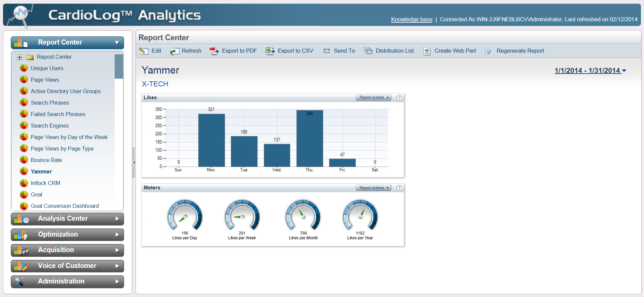Open Meters panel Report Actions dropdown
The image size is (644, 297).
click(374, 188)
